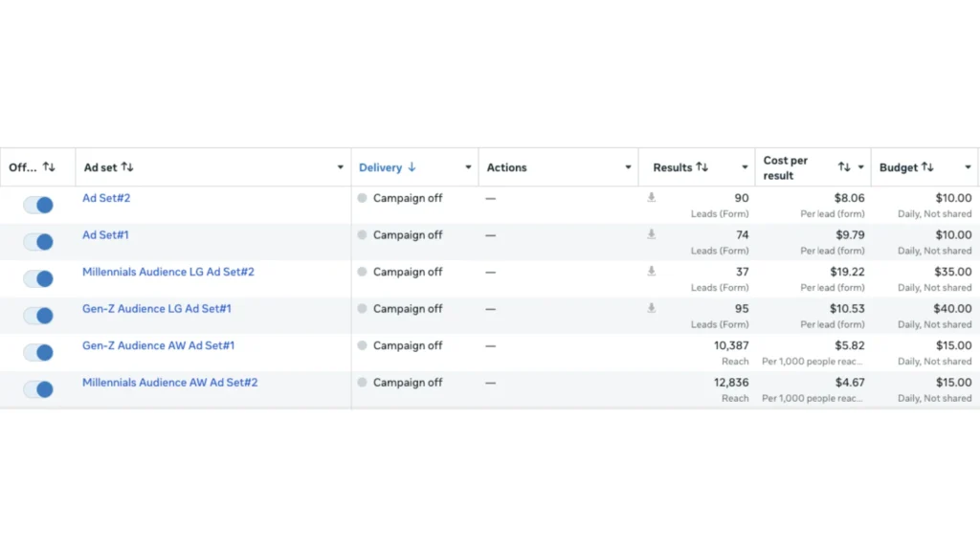980x551 pixels.
Task: Download leads for Ad Set#2 row
Action: pos(651,197)
